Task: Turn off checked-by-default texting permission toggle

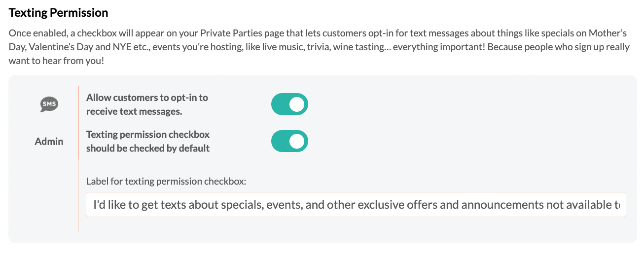Action: pyautogui.click(x=289, y=141)
